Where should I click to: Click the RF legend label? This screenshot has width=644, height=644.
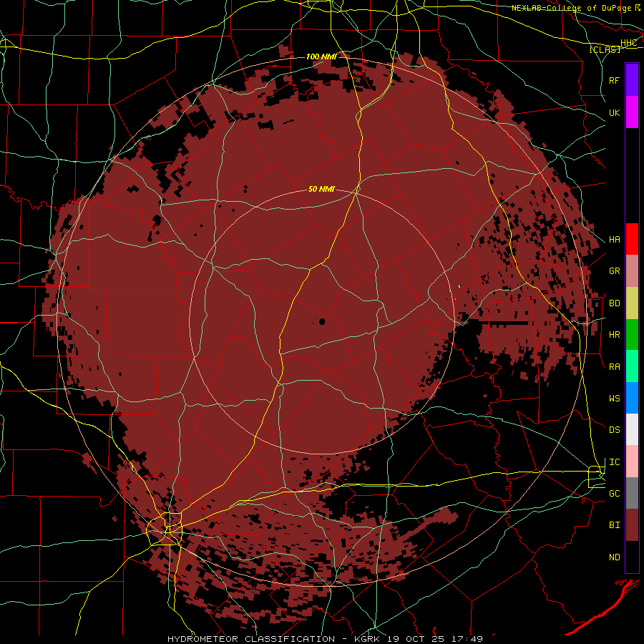tap(615, 80)
